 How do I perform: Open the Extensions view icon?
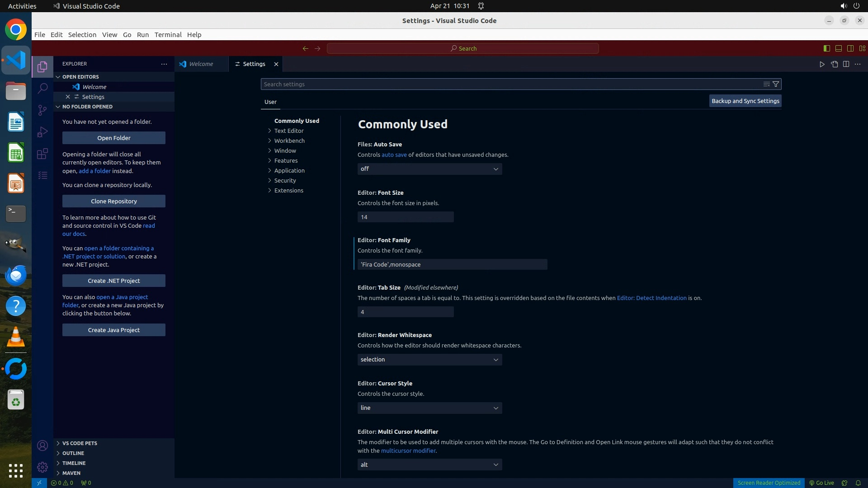42,154
